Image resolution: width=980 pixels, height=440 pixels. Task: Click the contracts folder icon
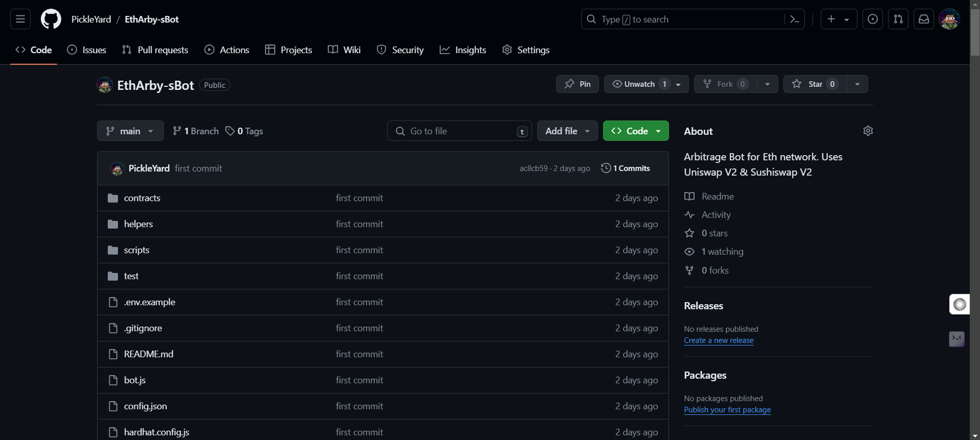[113, 198]
